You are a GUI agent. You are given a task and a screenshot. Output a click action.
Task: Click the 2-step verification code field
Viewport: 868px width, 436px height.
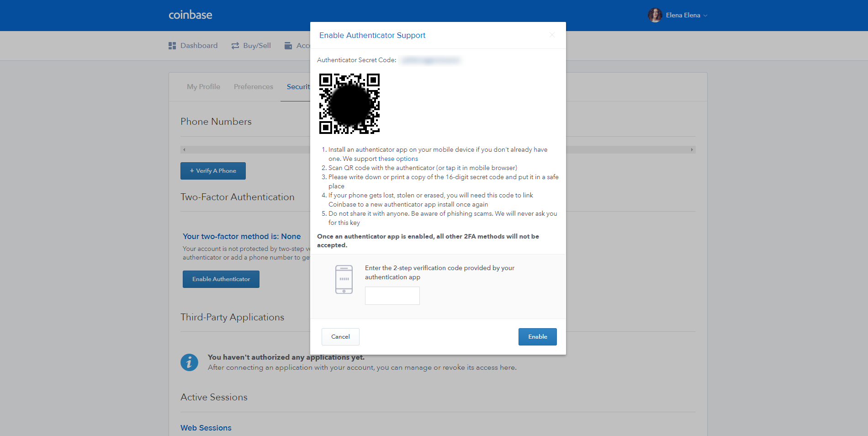(392, 296)
